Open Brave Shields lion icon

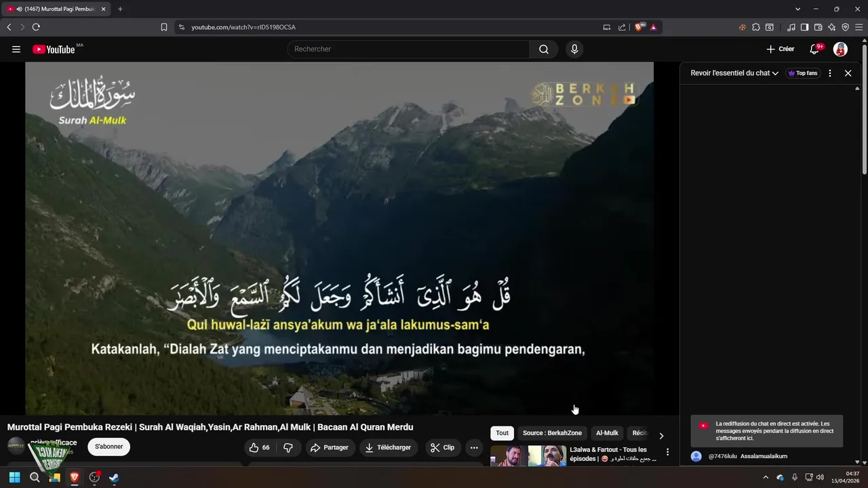tap(639, 27)
